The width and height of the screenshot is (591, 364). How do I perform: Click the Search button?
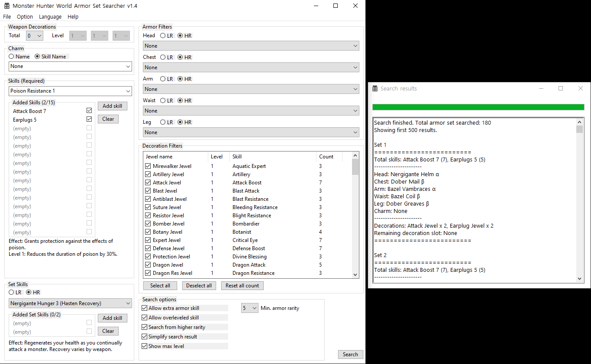(x=350, y=354)
